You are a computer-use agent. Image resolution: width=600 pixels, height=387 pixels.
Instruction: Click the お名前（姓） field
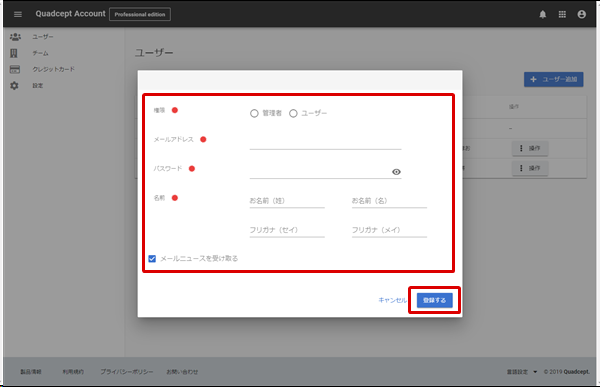point(287,201)
